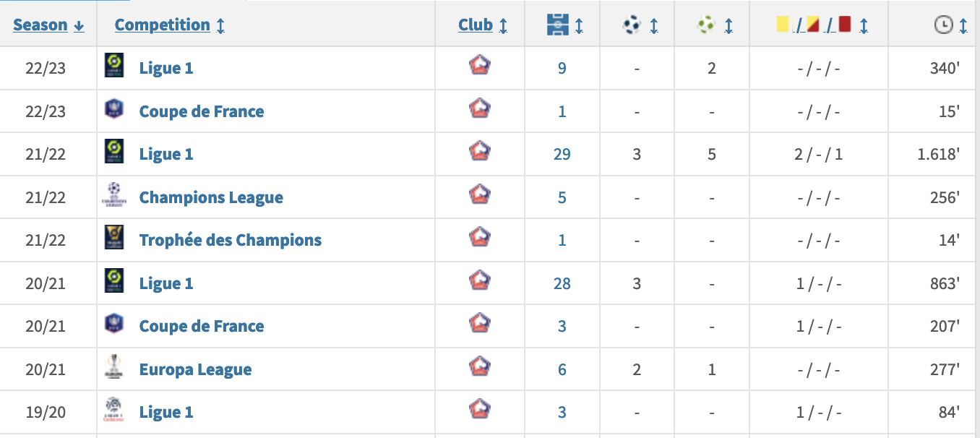Open 21/22 Ligue 1 competition link
The width and height of the screenshot is (980, 438).
(166, 154)
